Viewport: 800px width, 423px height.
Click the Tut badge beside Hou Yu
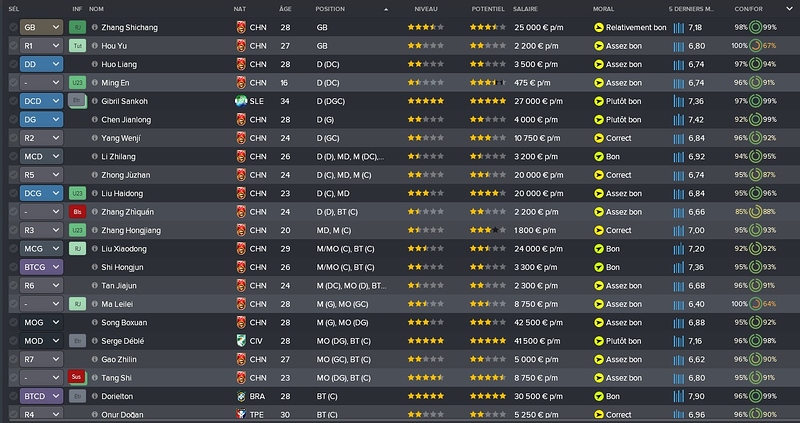[77, 46]
